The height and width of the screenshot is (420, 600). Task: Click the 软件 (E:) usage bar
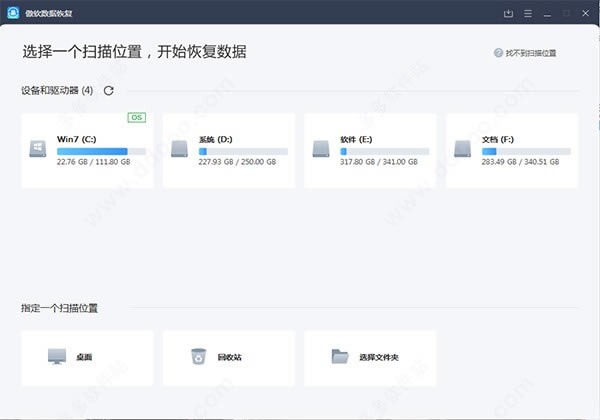tap(385, 151)
